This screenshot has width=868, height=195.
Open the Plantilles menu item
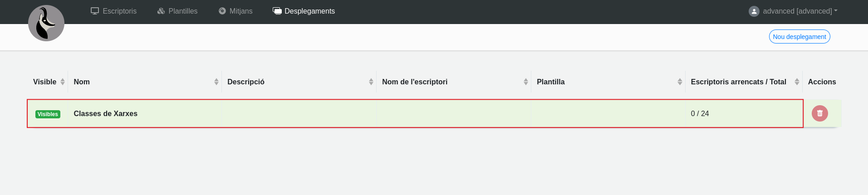(183, 11)
